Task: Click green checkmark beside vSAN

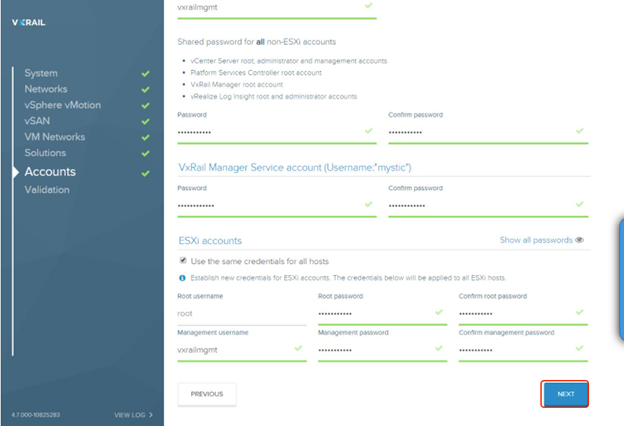Action: (146, 121)
